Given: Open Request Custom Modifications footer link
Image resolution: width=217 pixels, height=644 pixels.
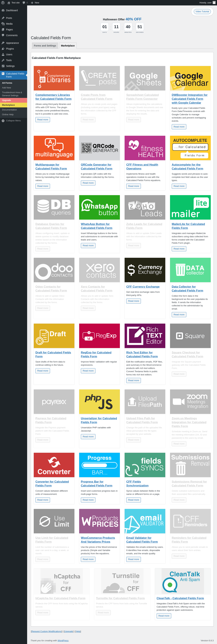Looking at the screenshot, I should tap(46, 631).
